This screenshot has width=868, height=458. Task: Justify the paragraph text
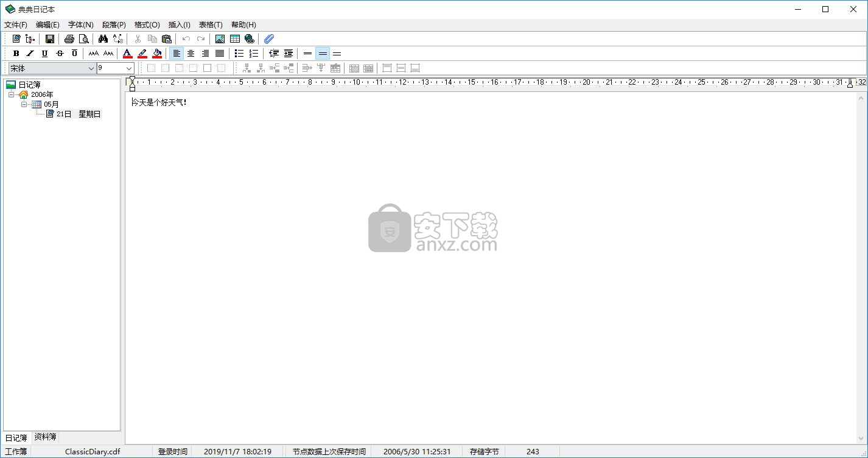(x=220, y=54)
